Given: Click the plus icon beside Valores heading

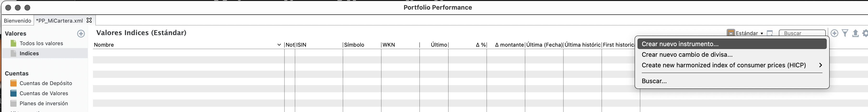Looking at the screenshot, I should coord(81,33).
